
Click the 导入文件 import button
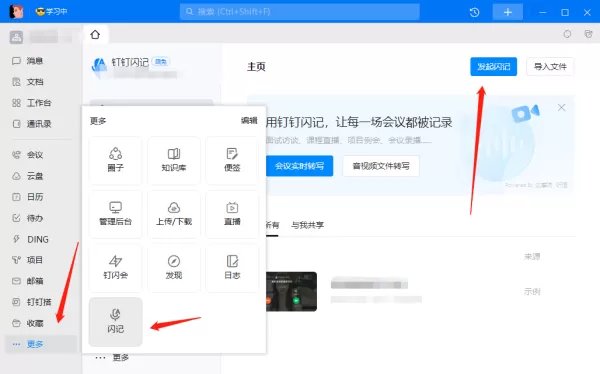pyautogui.click(x=550, y=67)
